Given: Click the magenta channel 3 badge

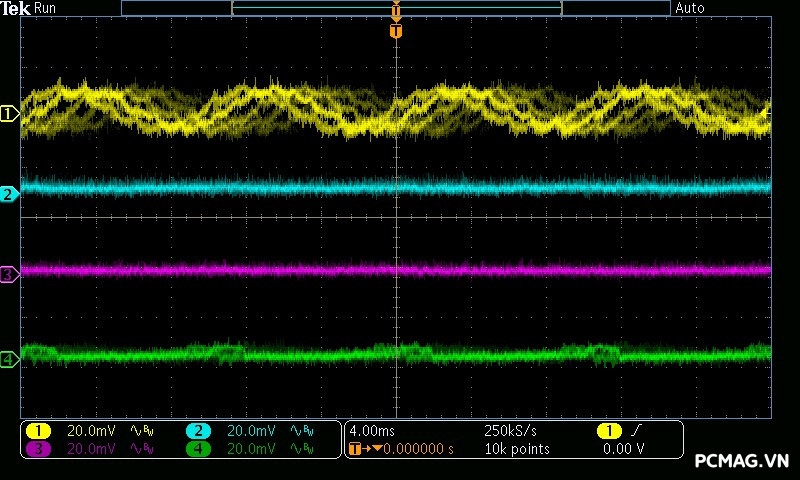Looking at the screenshot, I should pos(38,449).
